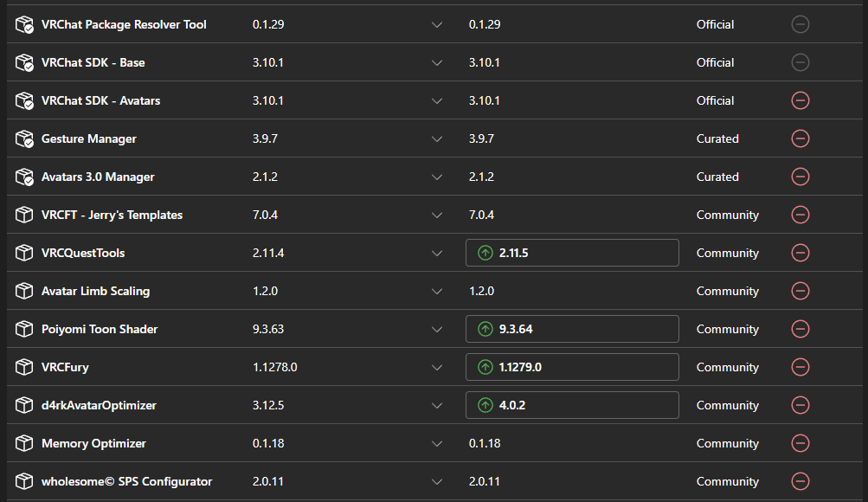Click the VRCFT - Jerry's Templates package name

(112, 215)
